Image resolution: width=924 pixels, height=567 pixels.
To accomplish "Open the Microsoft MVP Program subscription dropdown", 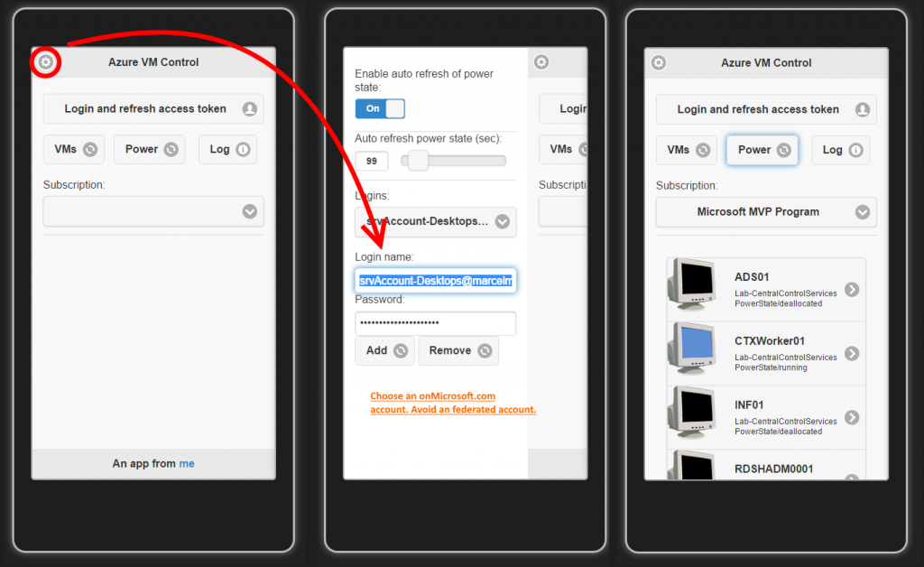I will coord(765,212).
